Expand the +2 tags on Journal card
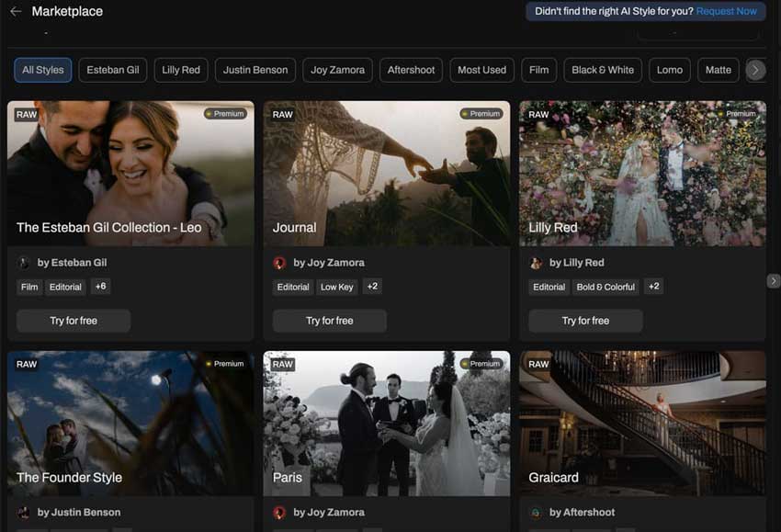781x532 pixels. 372,287
